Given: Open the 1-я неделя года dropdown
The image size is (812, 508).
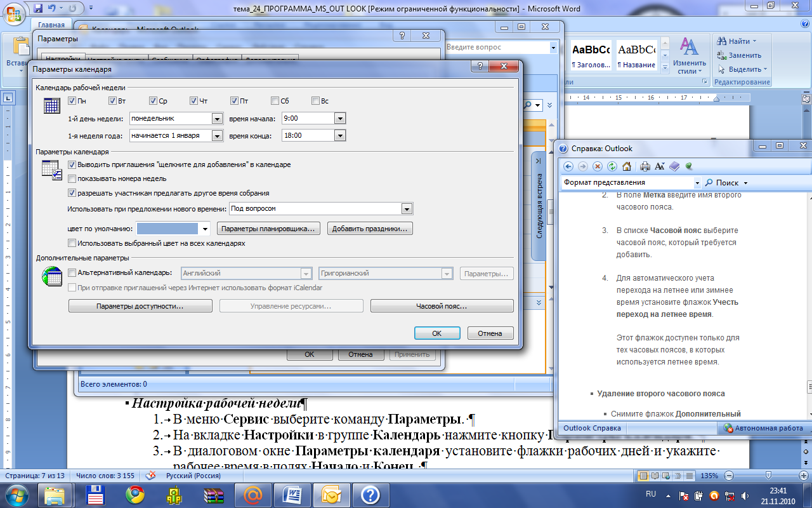Looking at the screenshot, I should click(x=217, y=135).
